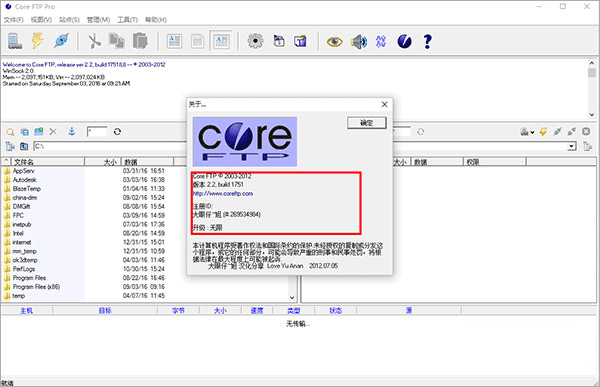Select the Autodesk folder
This screenshot has height=387, width=600.
24,180
